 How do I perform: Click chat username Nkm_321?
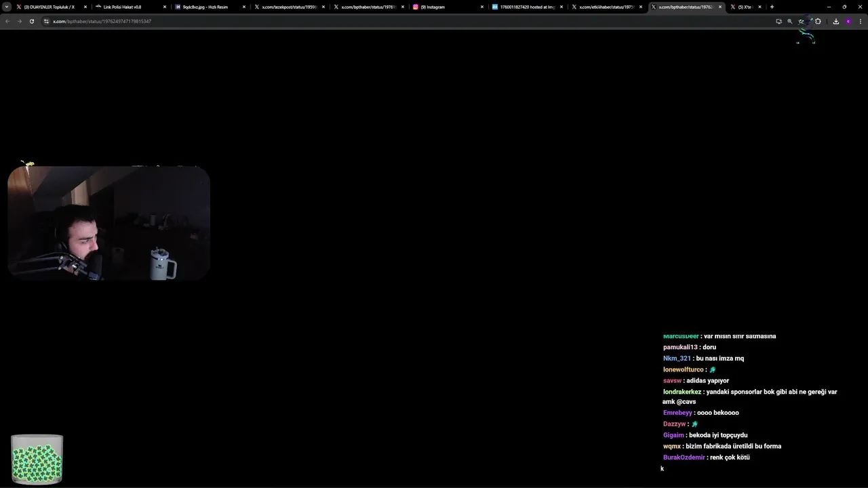[677, 359]
